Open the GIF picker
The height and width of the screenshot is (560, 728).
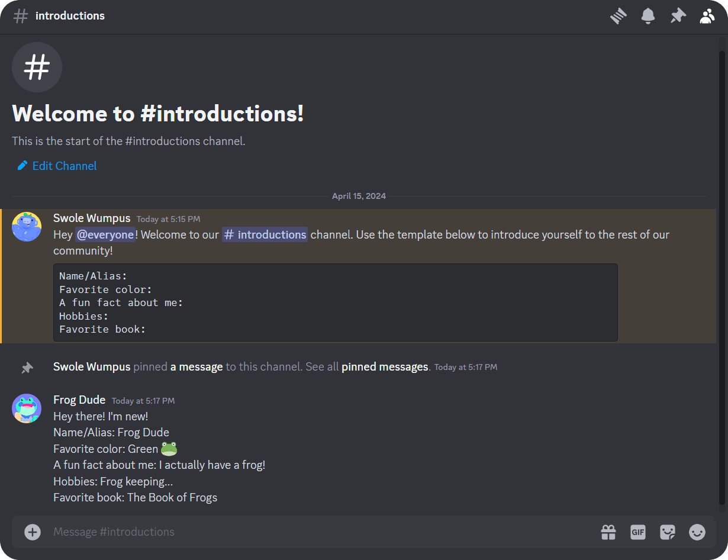pyautogui.click(x=637, y=532)
